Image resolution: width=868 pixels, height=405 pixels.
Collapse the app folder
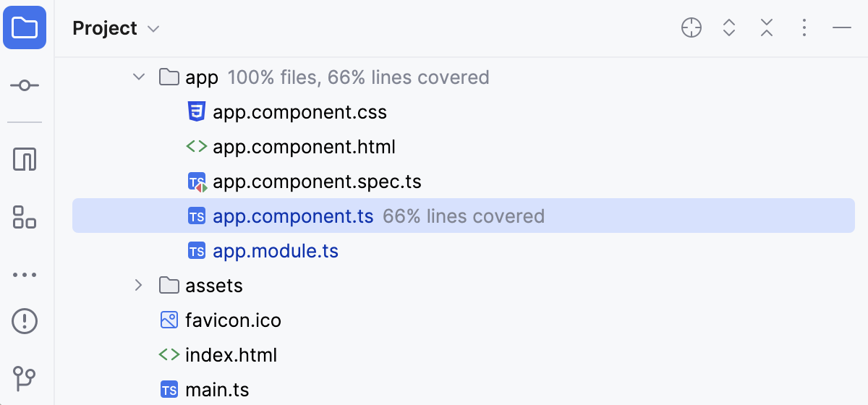coord(139,77)
